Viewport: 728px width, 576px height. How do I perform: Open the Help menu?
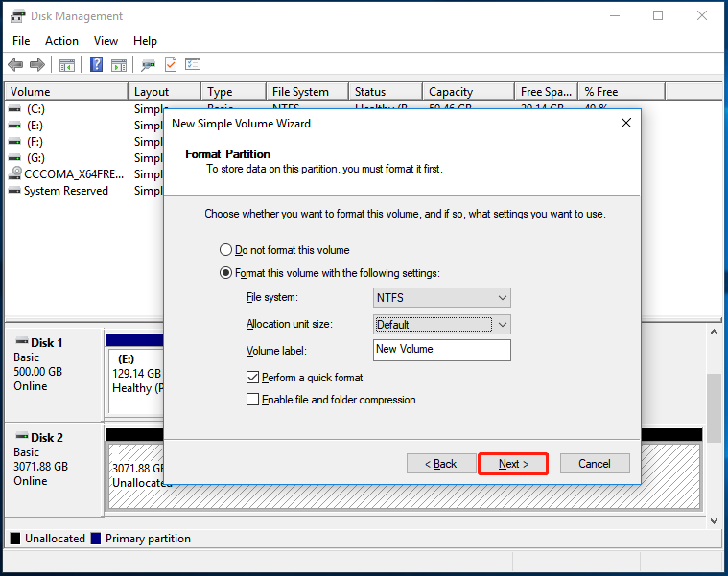click(146, 41)
